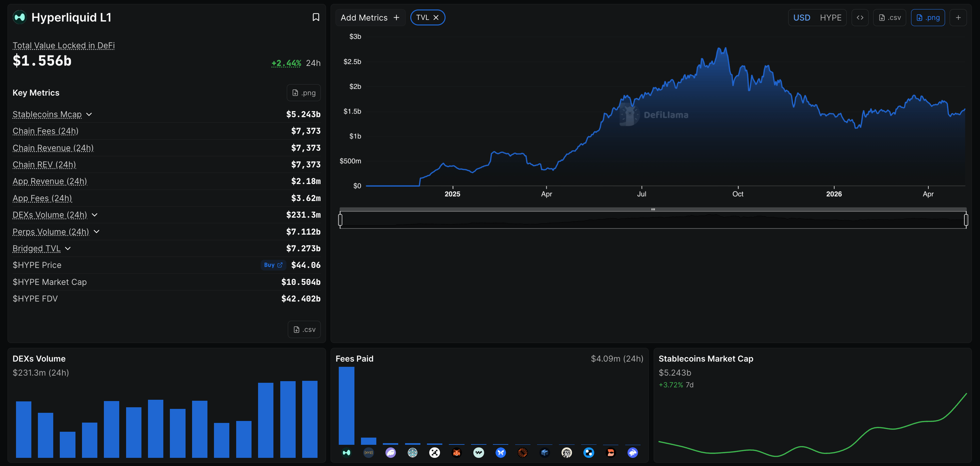This screenshot has width=980, height=466.
Task: Click the Hyperliquid icon in Fees Paid
Action: coord(346,452)
